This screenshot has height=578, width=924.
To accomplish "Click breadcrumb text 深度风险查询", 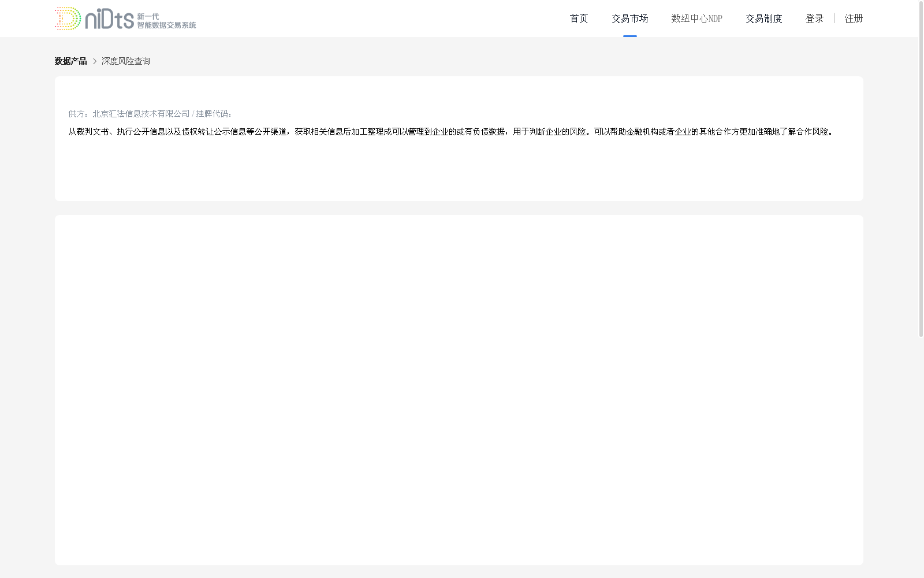I will pos(126,61).
